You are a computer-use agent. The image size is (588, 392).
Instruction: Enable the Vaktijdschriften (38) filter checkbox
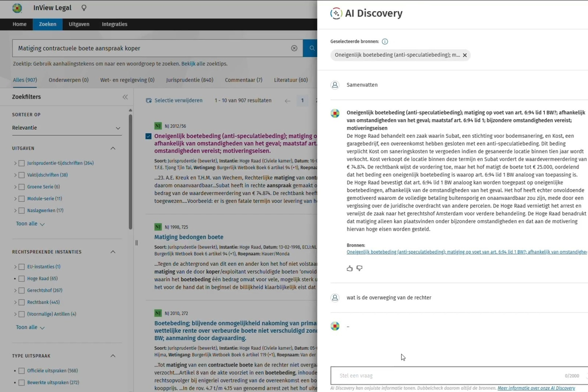coord(22,175)
